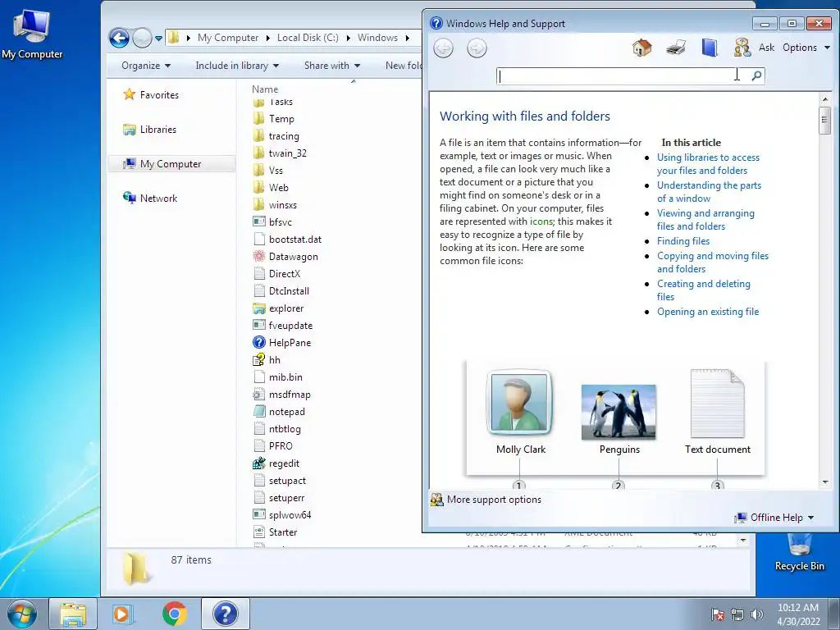Select the Datawagon file icon
The image size is (840, 630).
click(x=258, y=256)
